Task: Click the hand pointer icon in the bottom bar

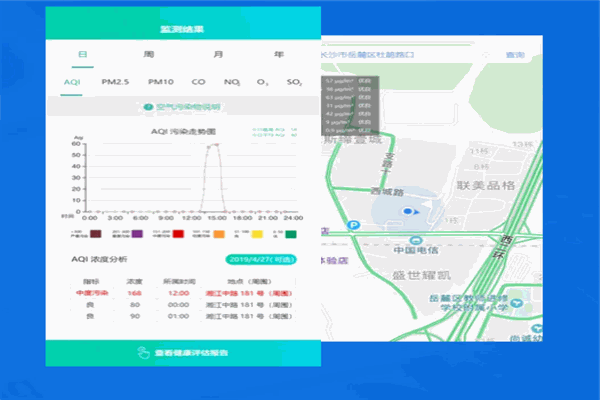Action: 143,353
